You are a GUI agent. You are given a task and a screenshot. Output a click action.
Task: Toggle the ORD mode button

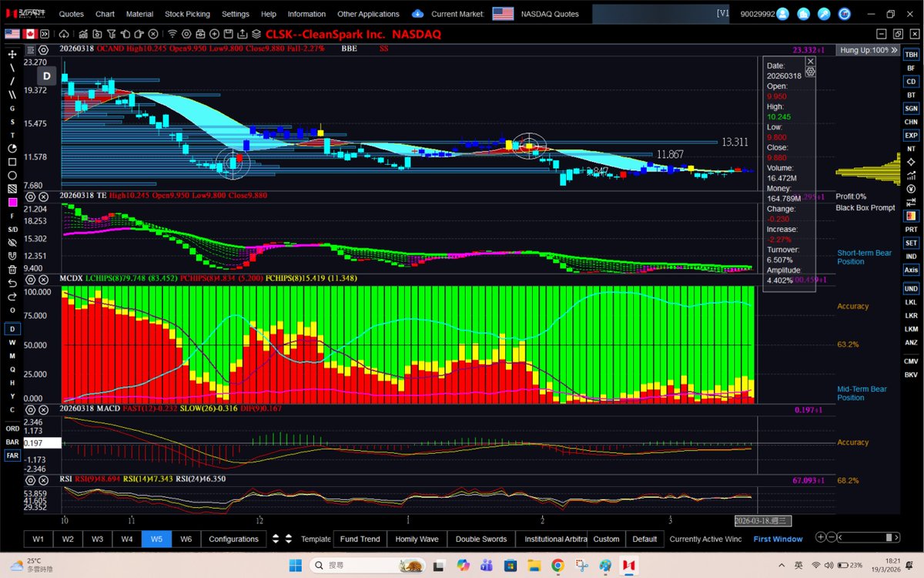pyautogui.click(x=12, y=428)
